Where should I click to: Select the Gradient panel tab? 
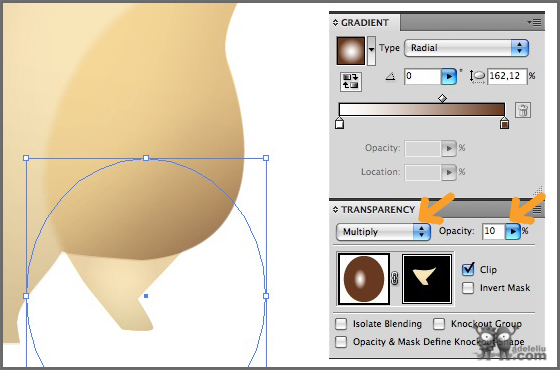pos(365,23)
